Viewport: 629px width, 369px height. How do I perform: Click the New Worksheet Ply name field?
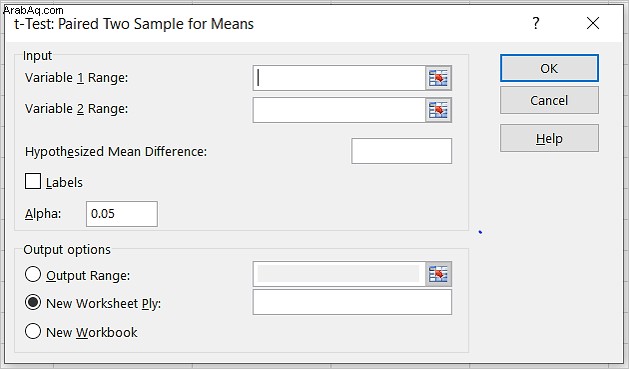[352, 302]
